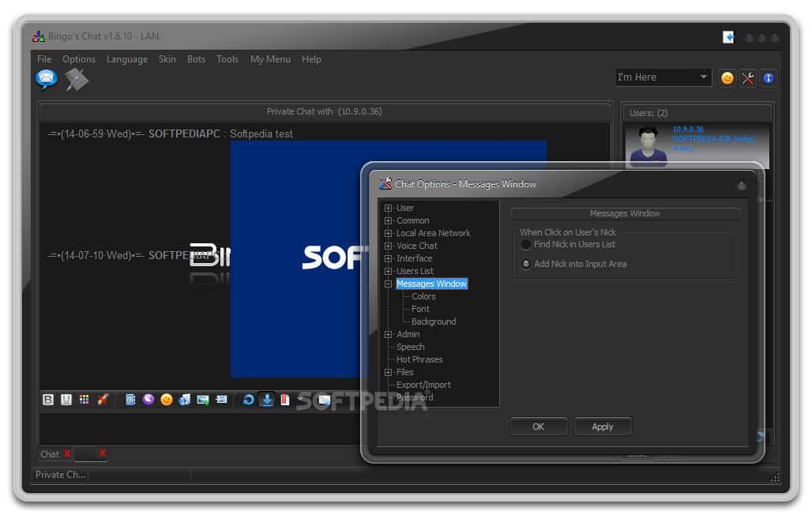
Task: Select Font under Messages Window
Action: click(420, 310)
